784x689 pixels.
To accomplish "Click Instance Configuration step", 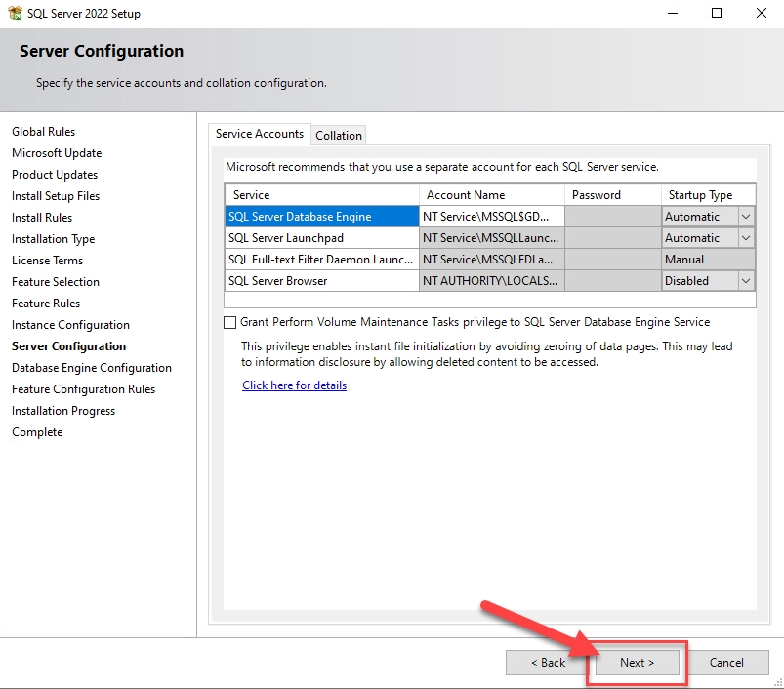I will [x=70, y=325].
